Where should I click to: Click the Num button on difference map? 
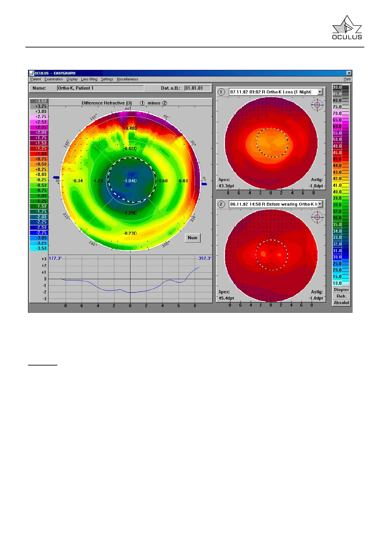click(x=193, y=238)
